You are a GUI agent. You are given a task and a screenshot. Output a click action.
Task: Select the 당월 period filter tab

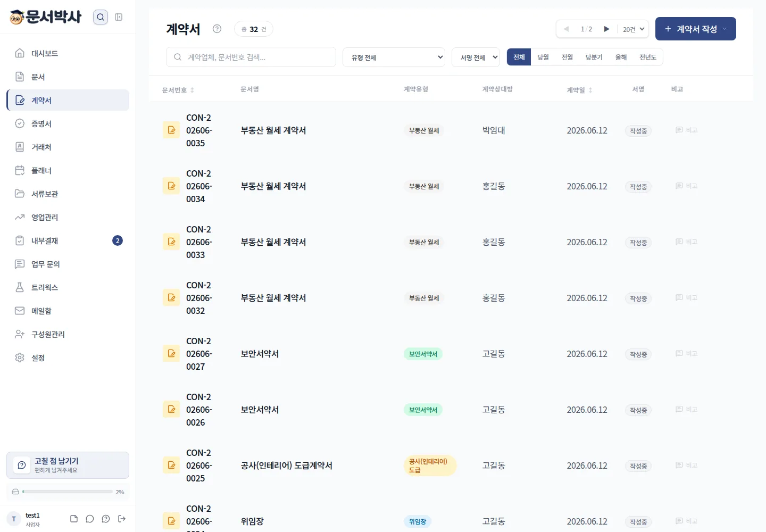(543, 57)
